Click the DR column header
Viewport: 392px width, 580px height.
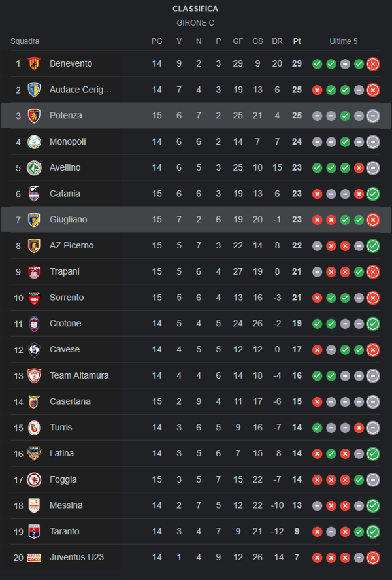(x=277, y=41)
